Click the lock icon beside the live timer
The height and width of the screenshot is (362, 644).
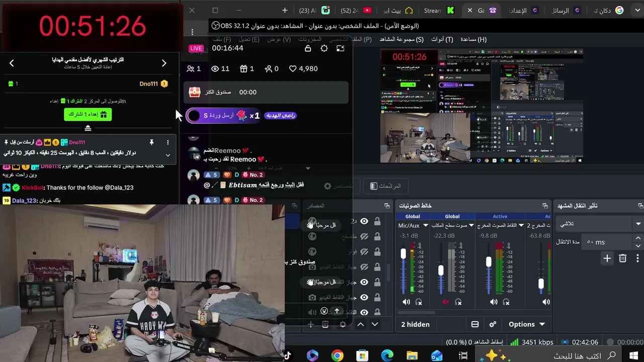308,48
